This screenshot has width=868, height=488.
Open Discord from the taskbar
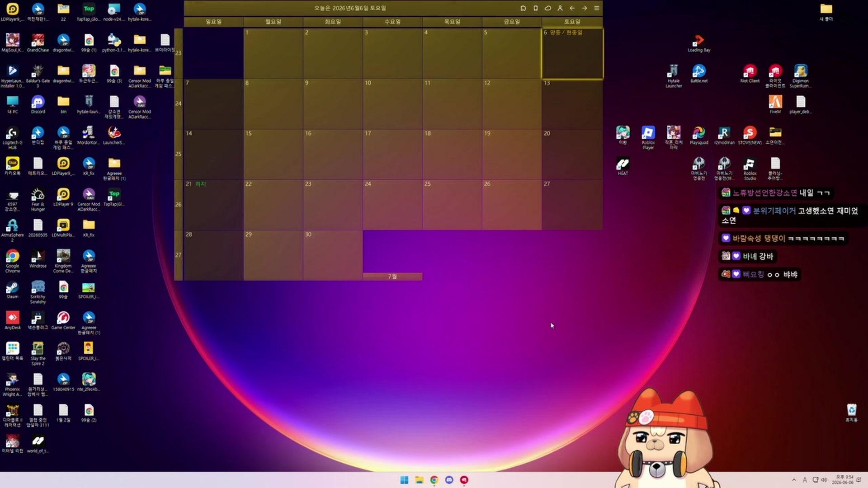[x=449, y=480]
